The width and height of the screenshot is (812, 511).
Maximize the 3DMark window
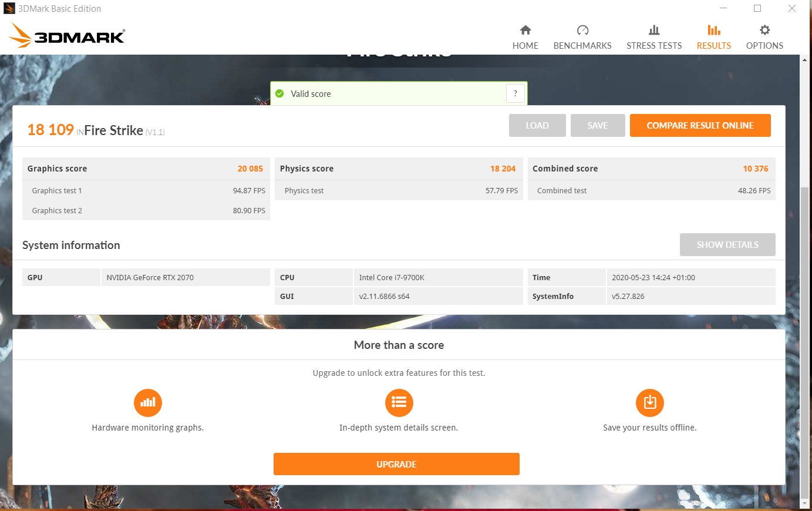[757, 8]
